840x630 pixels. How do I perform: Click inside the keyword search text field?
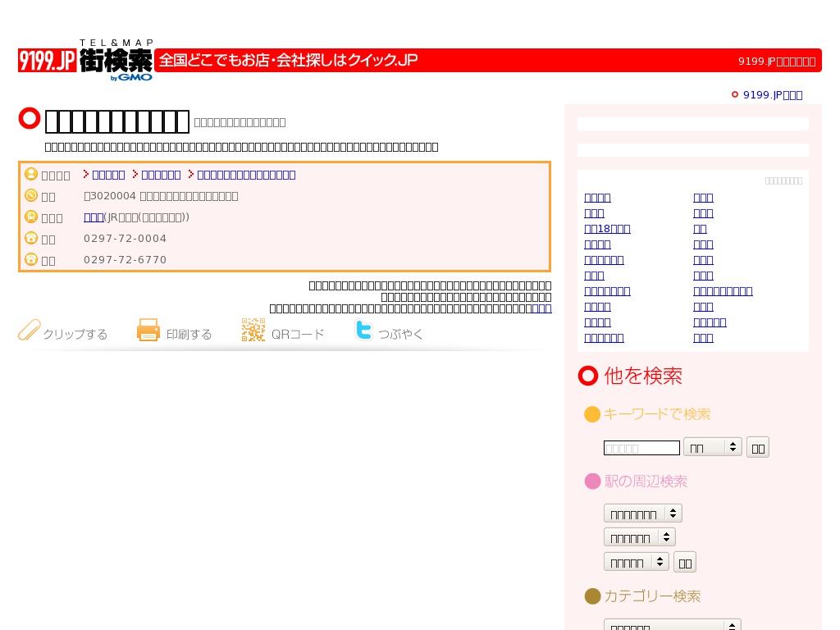641,448
